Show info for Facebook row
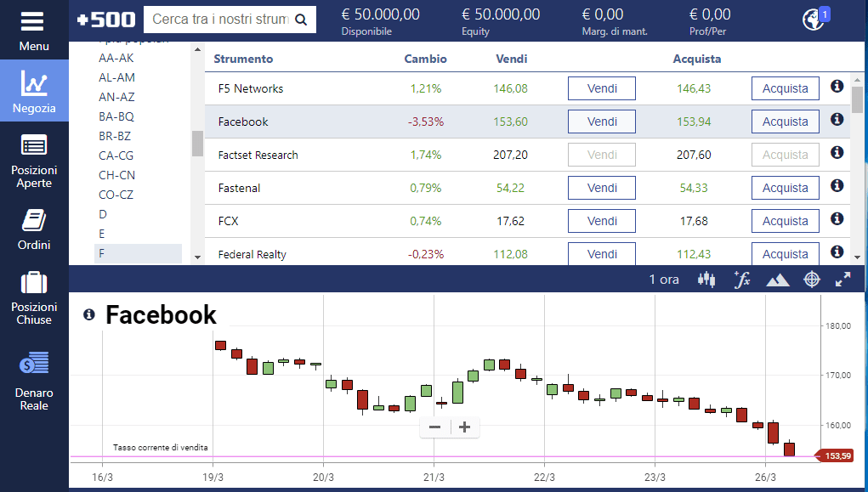Screen dimensions: 868x492 (837, 120)
